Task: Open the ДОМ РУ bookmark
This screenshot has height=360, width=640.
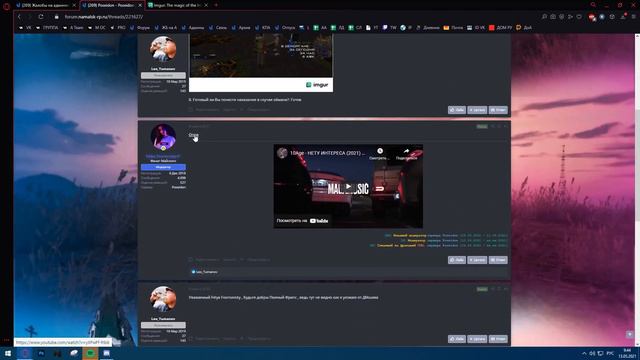Action: 500,28
